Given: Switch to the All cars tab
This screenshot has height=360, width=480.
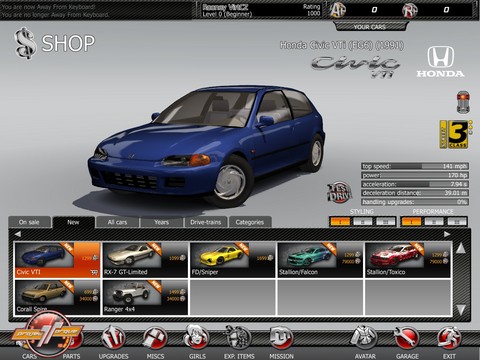Looking at the screenshot, I should pyautogui.click(x=117, y=222).
